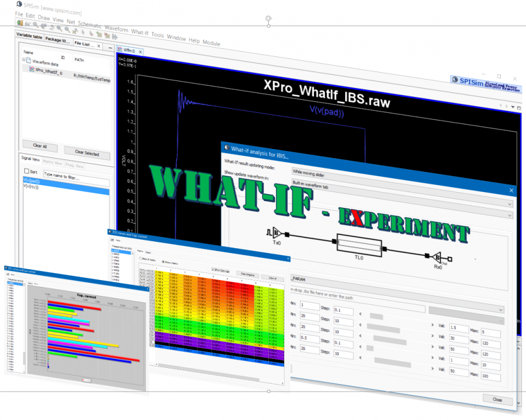Image resolution: width=526 pixels, height=420 pixels.
Task: Click the Rx0 receiver buffer symbol
Action: pyautogui.click(x=437, y=257)
